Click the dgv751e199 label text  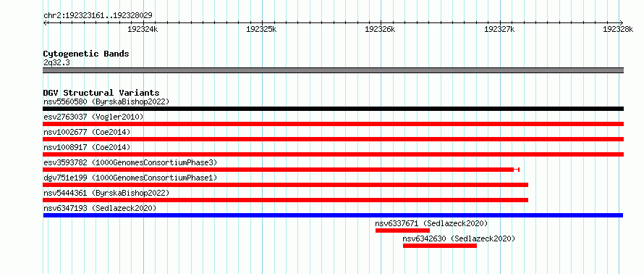(130, 178)
